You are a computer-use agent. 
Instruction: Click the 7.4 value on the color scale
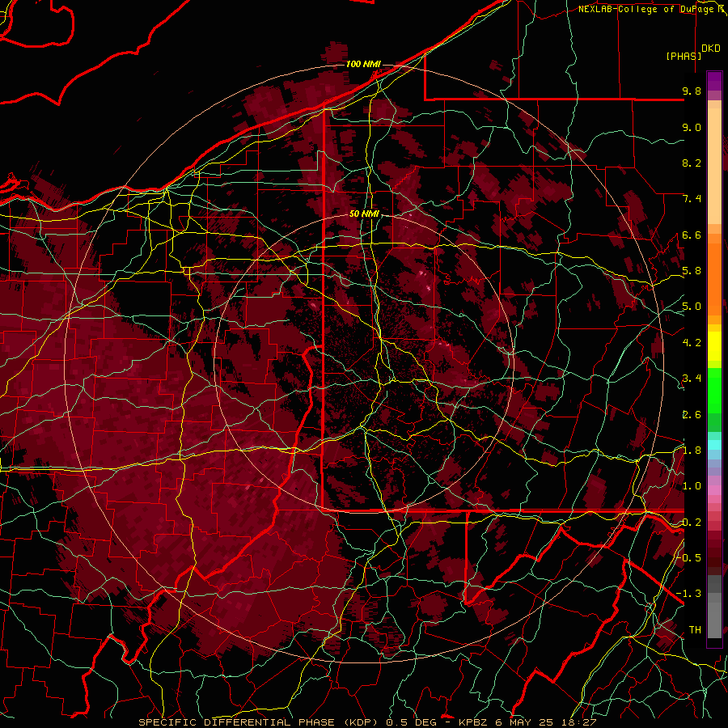(692, 199)
